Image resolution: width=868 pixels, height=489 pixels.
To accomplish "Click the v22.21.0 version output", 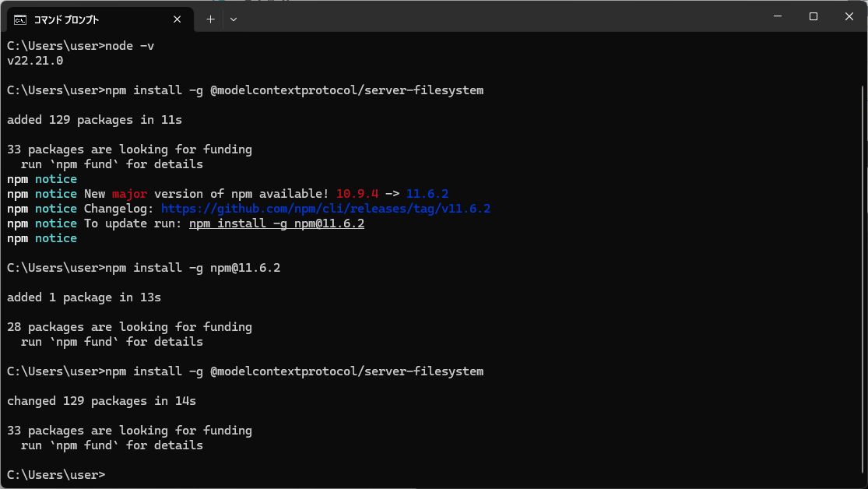I will click(35, 61).
